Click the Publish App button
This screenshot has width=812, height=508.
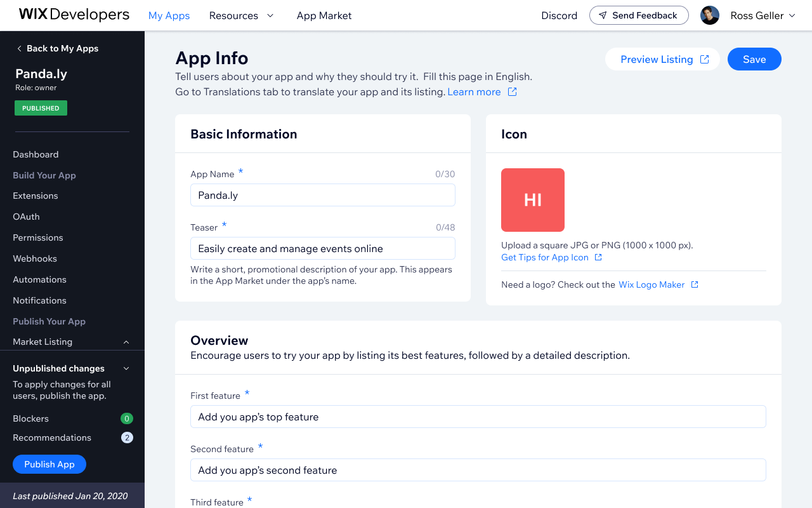[49, 464]
